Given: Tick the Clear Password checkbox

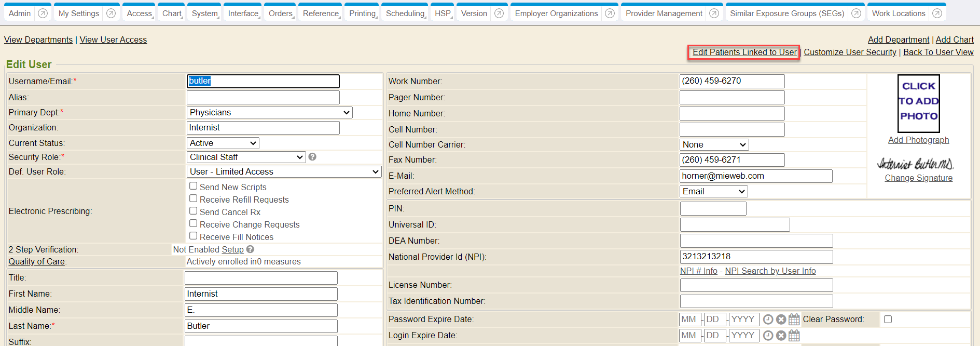Looking at the screenshot, I should click(888, 320).
